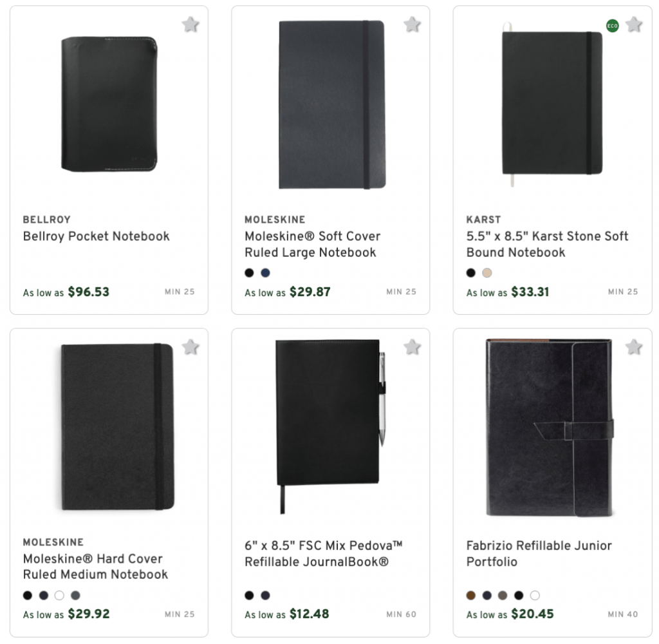Open the Bellroy Pocket Notebook product page

tap(96, 236)
